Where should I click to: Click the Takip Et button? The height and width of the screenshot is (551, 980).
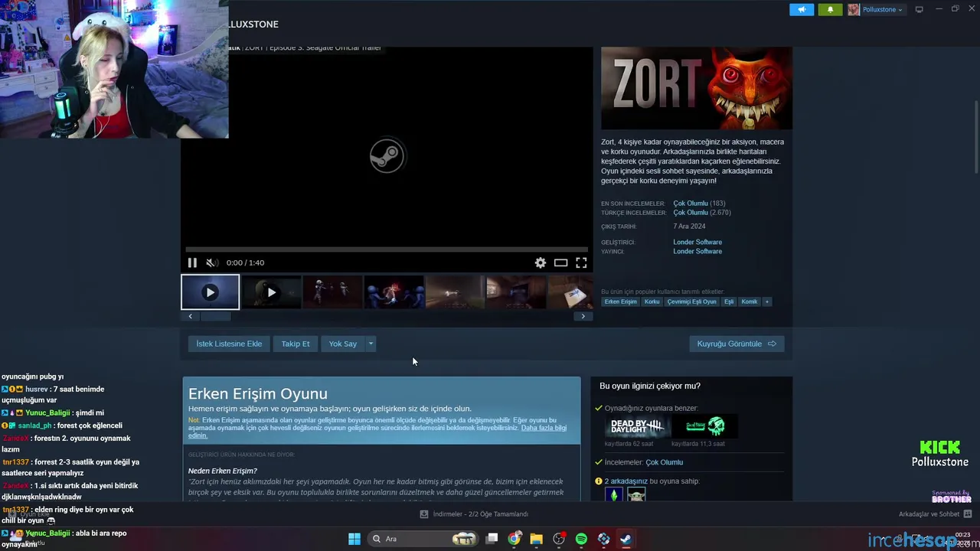tap(296, 344)
